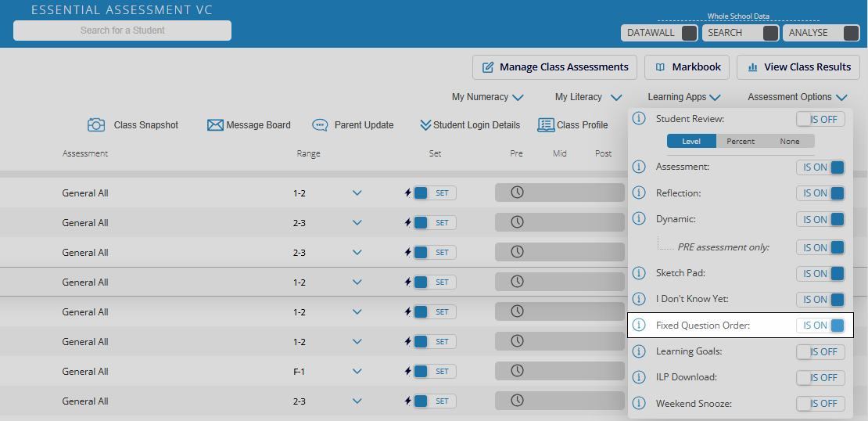
Task: Choose the None tab for Student Review
Action: coord(790,142)
